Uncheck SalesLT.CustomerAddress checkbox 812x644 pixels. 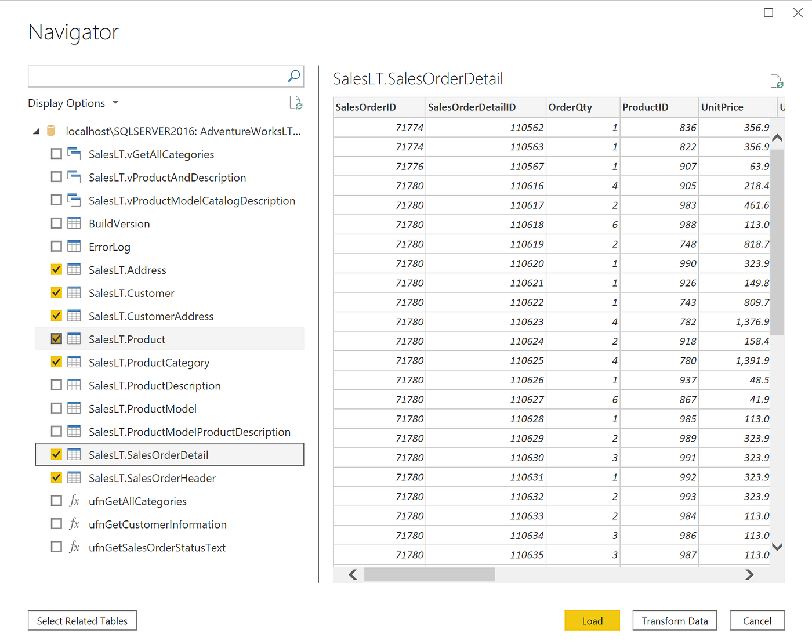pos(56,316)
